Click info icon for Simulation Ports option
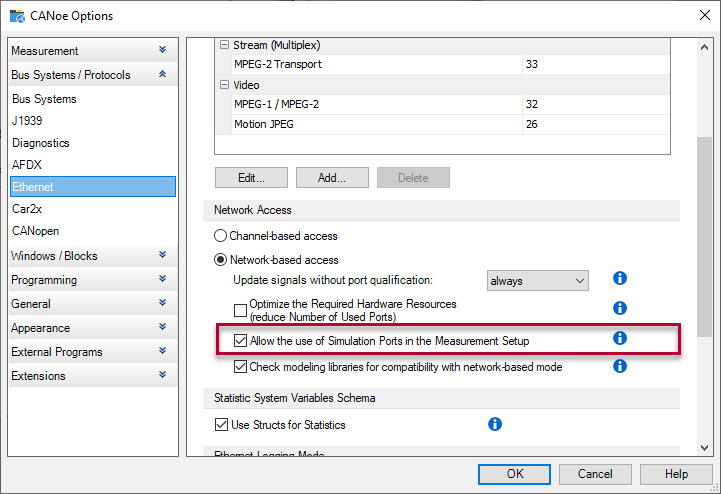721x494 pixels. [x=619, y=339]
